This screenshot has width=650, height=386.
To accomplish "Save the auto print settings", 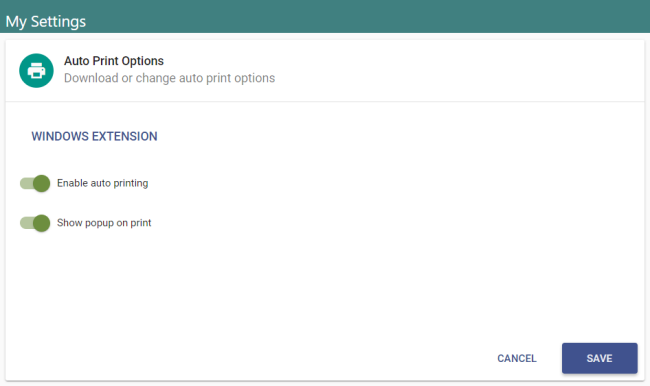I will [599, 358].
